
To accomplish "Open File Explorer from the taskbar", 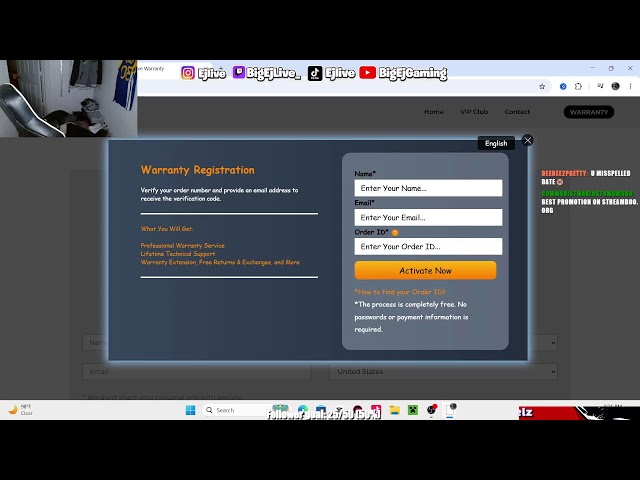I will (394, 410).
